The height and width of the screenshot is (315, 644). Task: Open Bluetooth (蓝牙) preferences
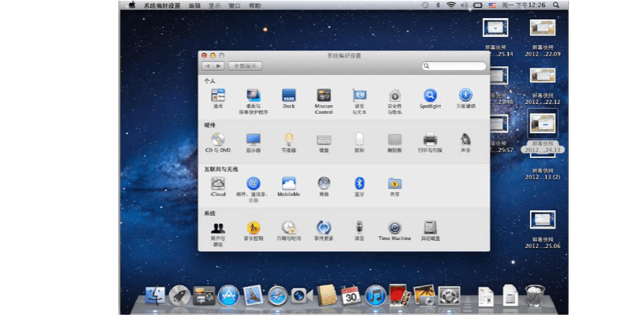(359, 183)
